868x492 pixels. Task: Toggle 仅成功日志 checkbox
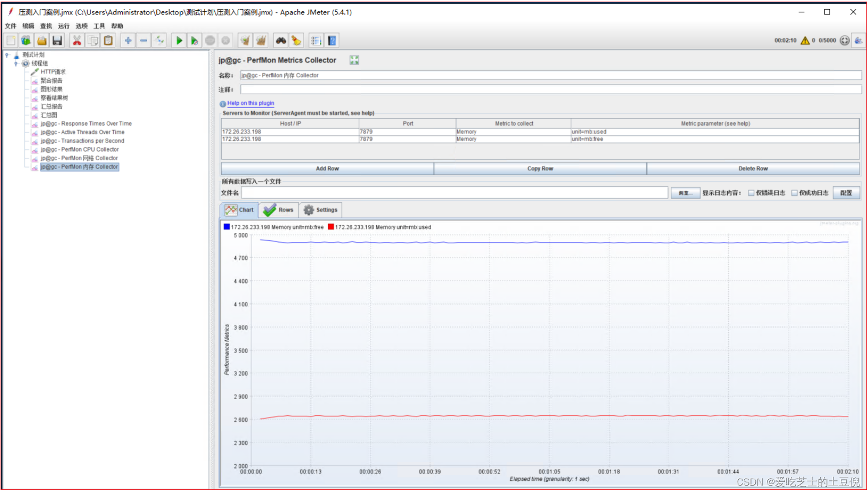pyautogui.click(x=795, y=193)
